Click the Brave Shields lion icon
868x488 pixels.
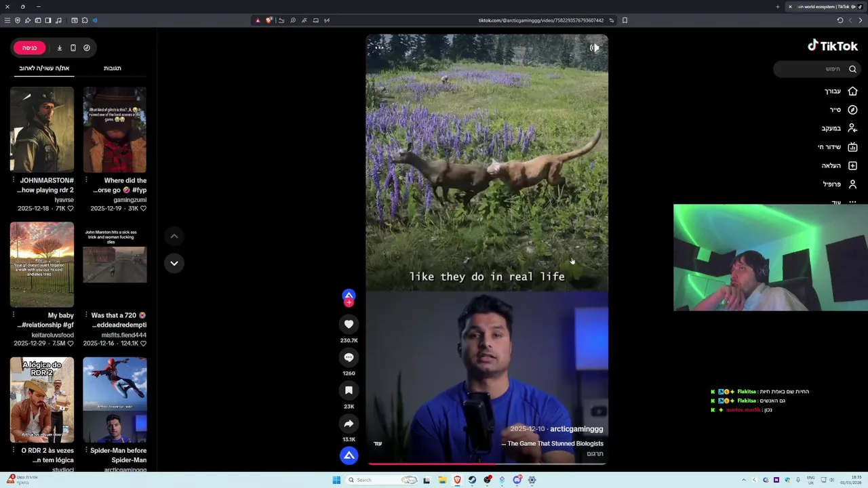click(x=269, y=20)
